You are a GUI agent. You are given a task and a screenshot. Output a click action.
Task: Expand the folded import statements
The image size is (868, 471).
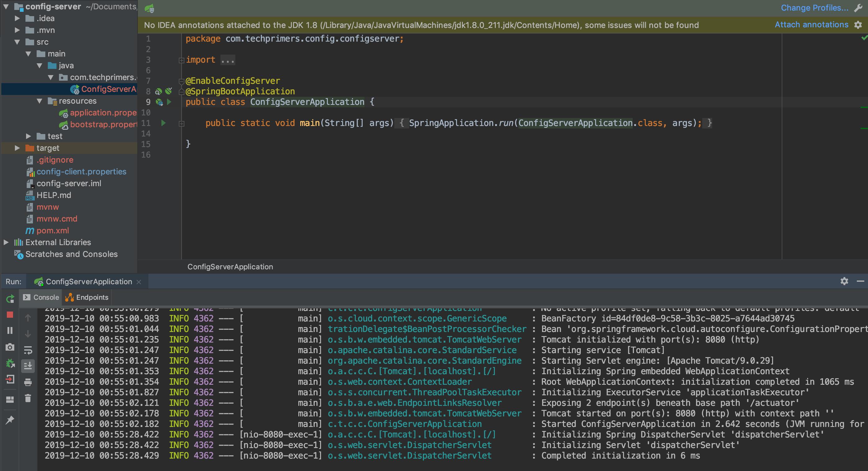[x=181, y=60]
